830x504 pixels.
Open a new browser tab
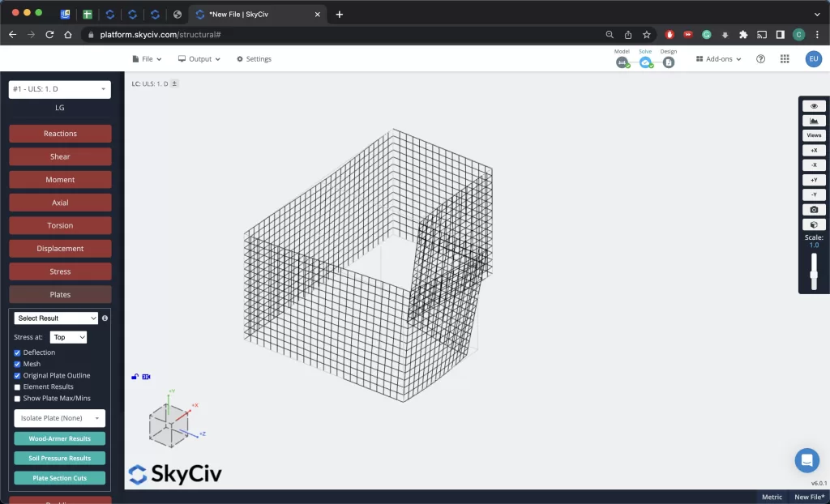[x=340, y=15]
